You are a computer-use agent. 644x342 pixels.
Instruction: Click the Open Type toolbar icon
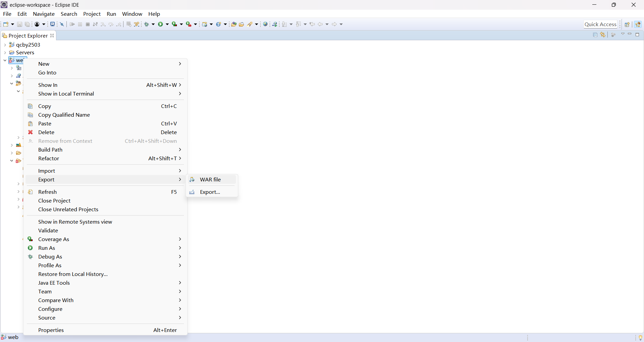click(234, 24)
